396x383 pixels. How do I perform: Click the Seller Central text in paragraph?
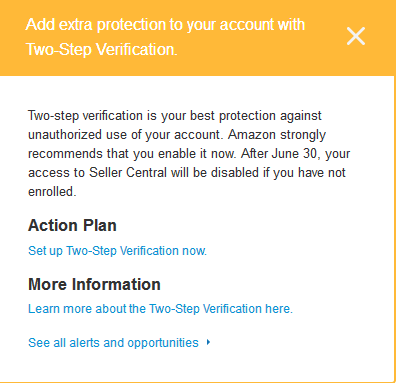[128, 173]
